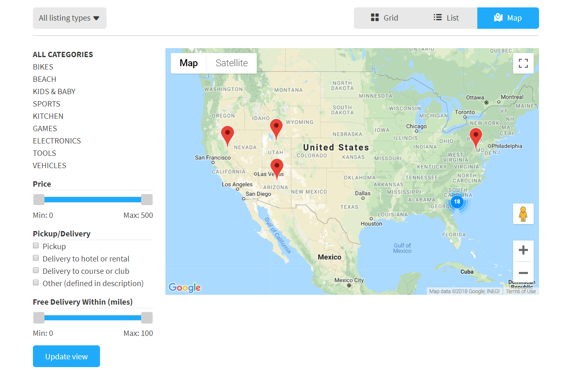
Task: Switch to List view
Action: (446, 18)
